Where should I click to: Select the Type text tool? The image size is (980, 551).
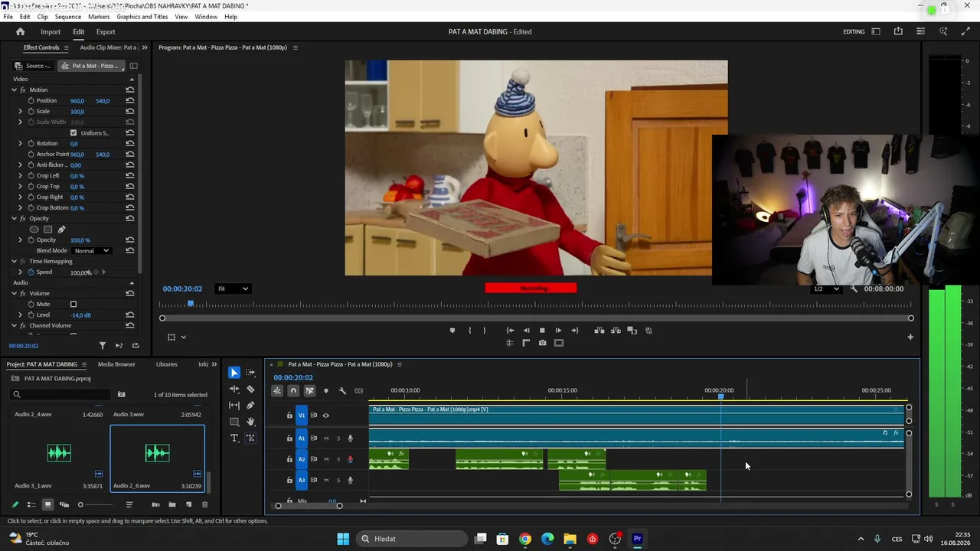coord(234,438)
